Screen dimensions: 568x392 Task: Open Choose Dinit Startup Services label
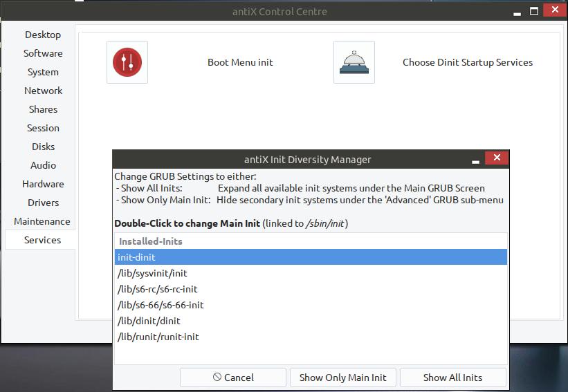(467, 62)
